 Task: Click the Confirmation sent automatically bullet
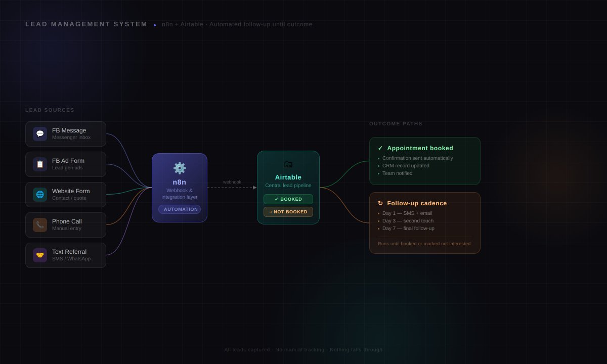418,158
